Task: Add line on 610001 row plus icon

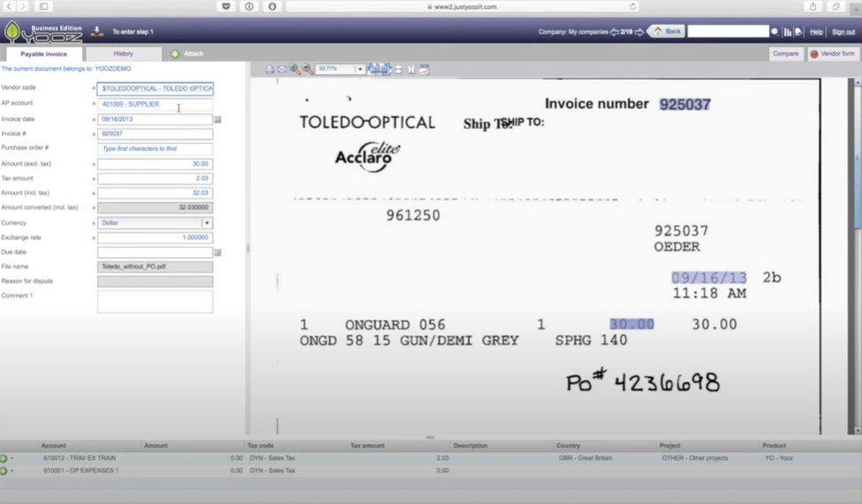Action: (x=4, y=470)
